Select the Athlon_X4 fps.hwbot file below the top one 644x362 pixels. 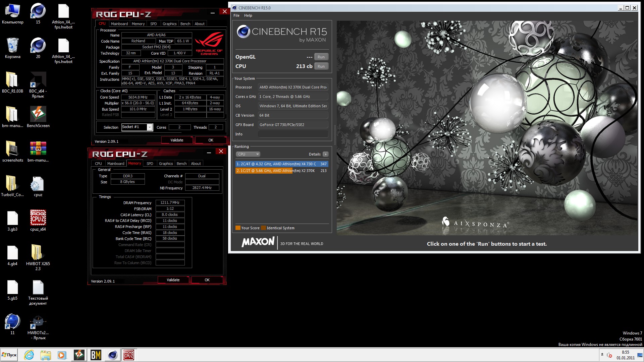63,50
